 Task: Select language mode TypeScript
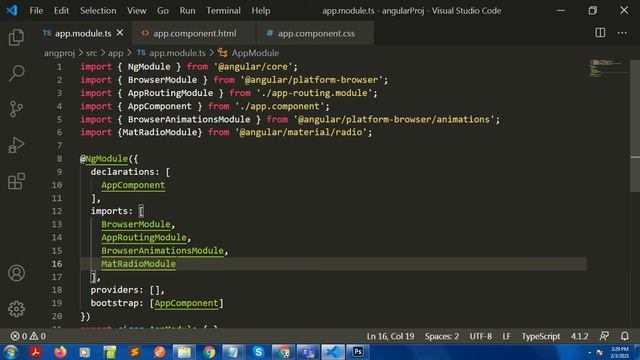540,336
